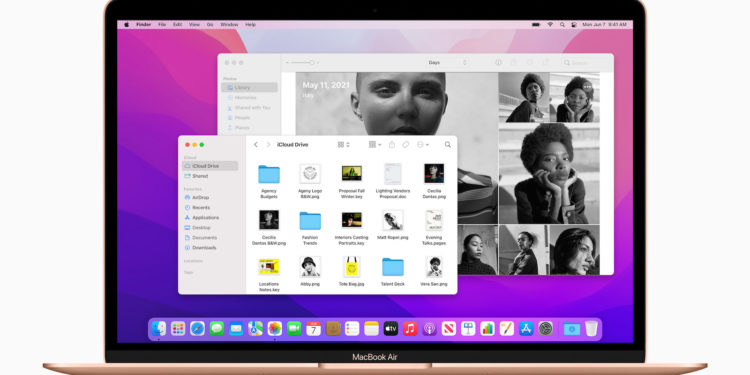Select the Matt Roper.png file

(x=393, y=225)
